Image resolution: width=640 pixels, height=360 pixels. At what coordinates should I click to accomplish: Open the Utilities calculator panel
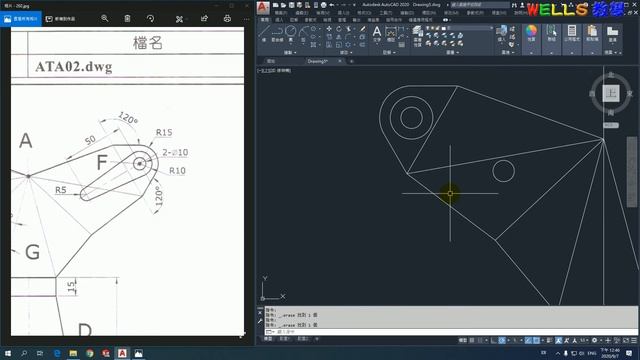tap(572, 38)
